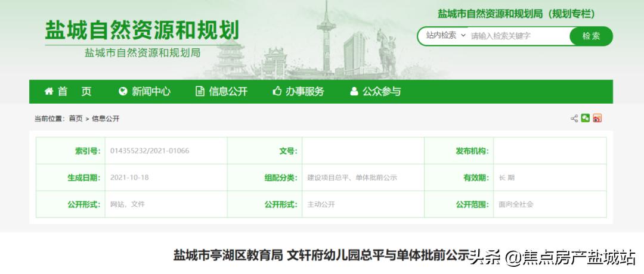Viewport: 644px width, 274px height.
Task: Click the 建设项目总平、单体批前公示 category text
Action: (x=352, y=178)
